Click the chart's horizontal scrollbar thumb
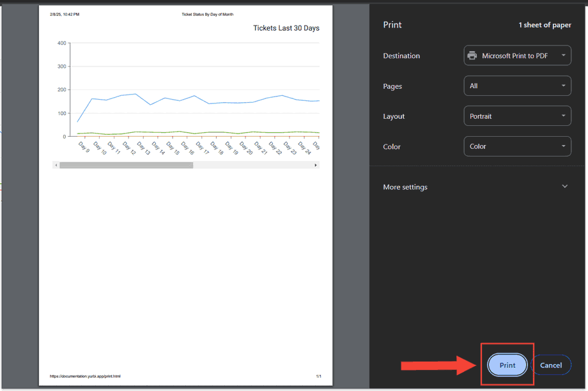This screenshot has height=391, width=588. point(126,165)
